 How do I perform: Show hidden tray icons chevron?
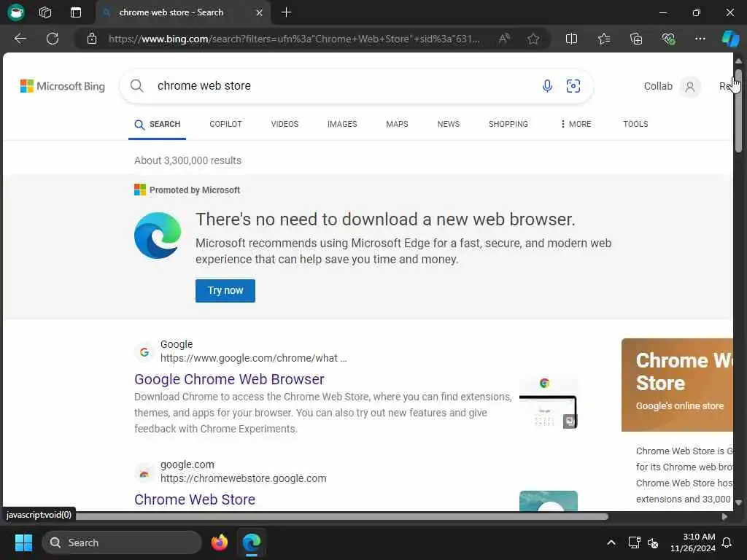point(611,542)
